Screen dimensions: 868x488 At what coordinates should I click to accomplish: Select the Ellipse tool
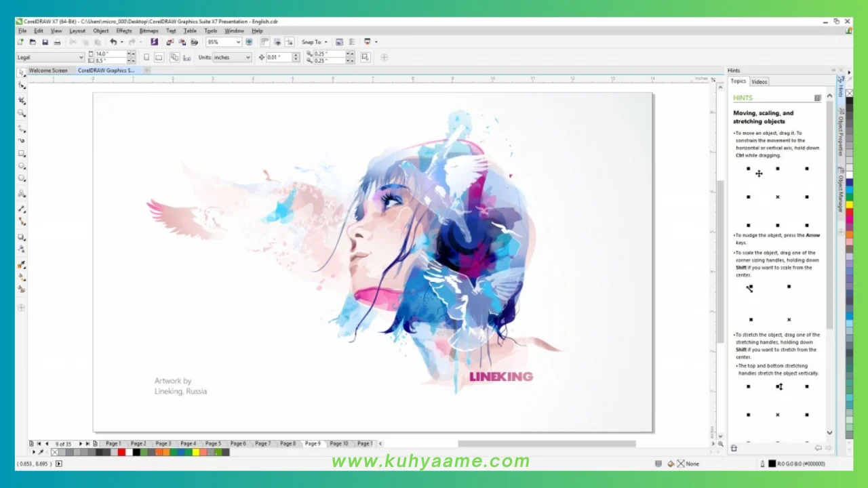pos(22,165)
